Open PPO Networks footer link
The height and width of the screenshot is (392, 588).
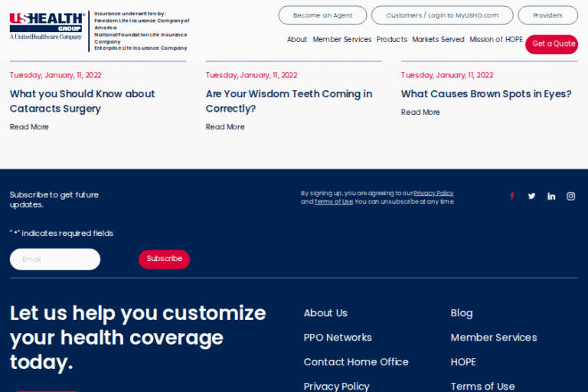[x=338, y=338]
